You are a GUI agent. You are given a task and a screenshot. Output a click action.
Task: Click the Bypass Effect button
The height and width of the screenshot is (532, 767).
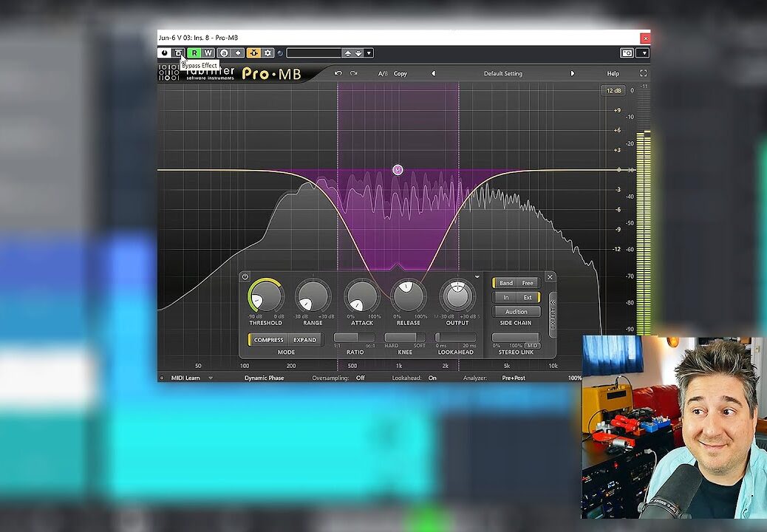point(179,52)
